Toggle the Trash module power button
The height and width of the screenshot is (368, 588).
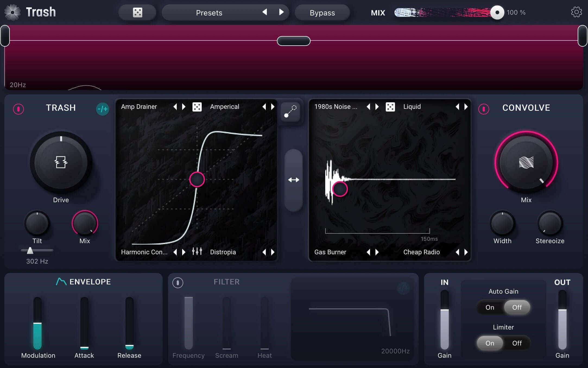18,109
